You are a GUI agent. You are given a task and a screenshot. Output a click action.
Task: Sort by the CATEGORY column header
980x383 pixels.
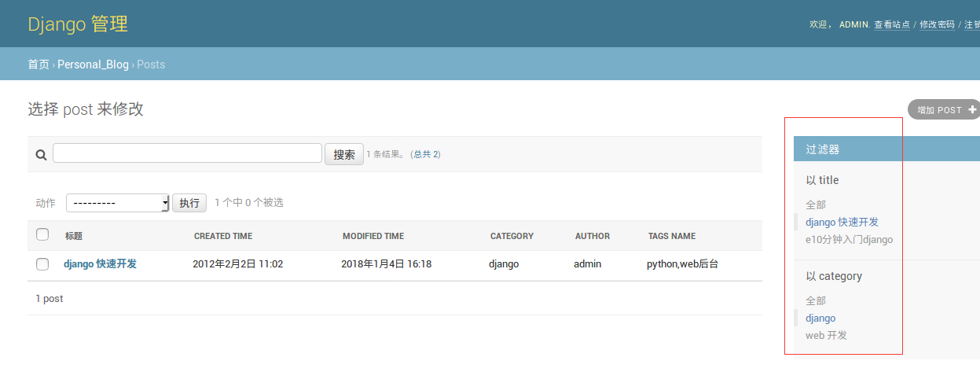(512, 236)
